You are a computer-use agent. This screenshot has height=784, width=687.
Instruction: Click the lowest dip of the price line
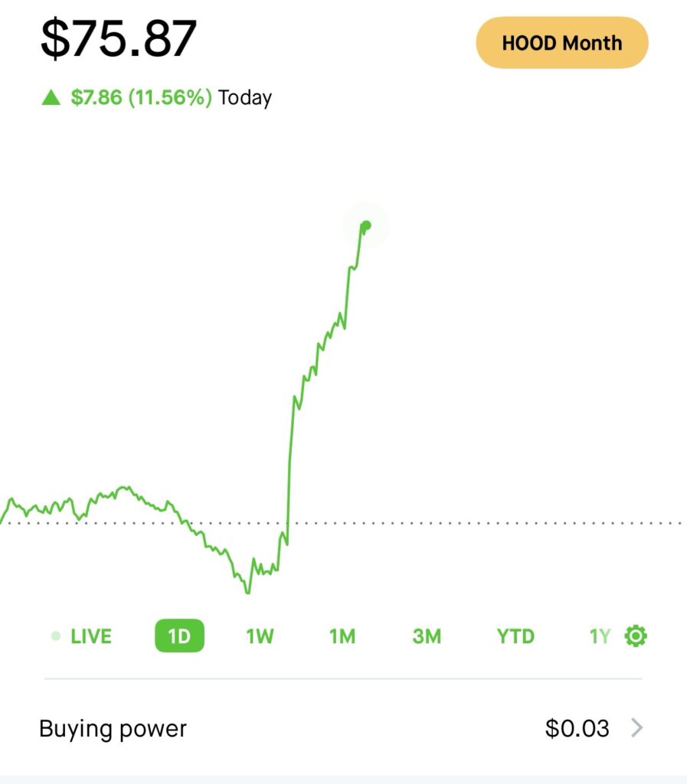click(x=247, y=591)
